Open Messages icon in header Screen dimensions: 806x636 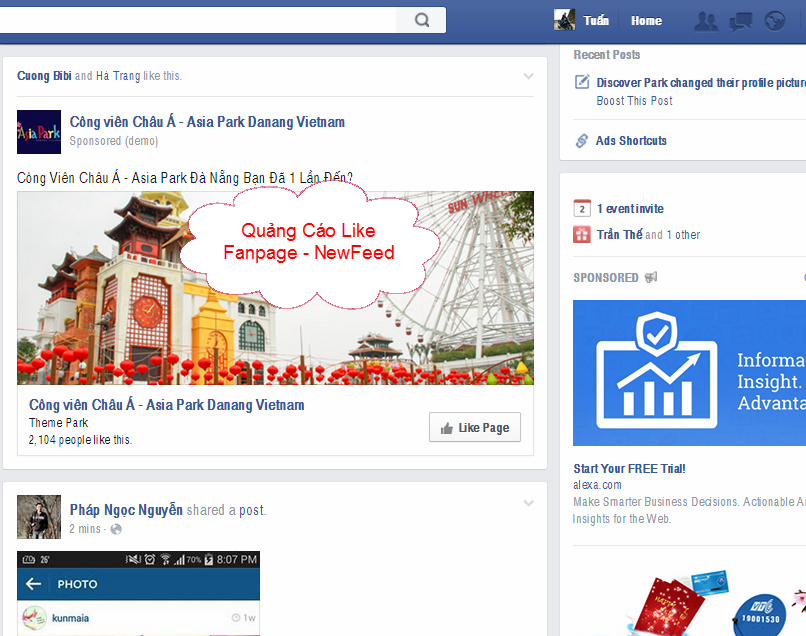[740, 22]
